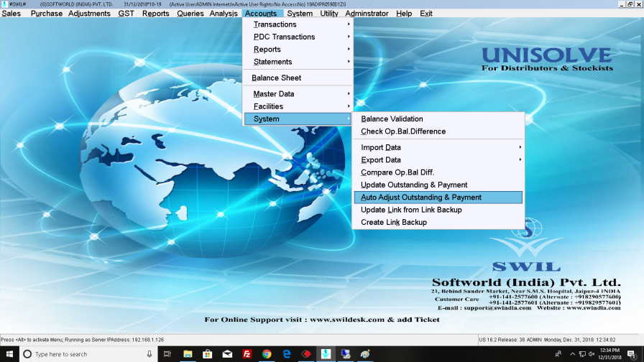Expand Reports submenu under Accounts
The height and width of the screenshot is (362, 644).
pyautogui.click(x=298, y=50)
